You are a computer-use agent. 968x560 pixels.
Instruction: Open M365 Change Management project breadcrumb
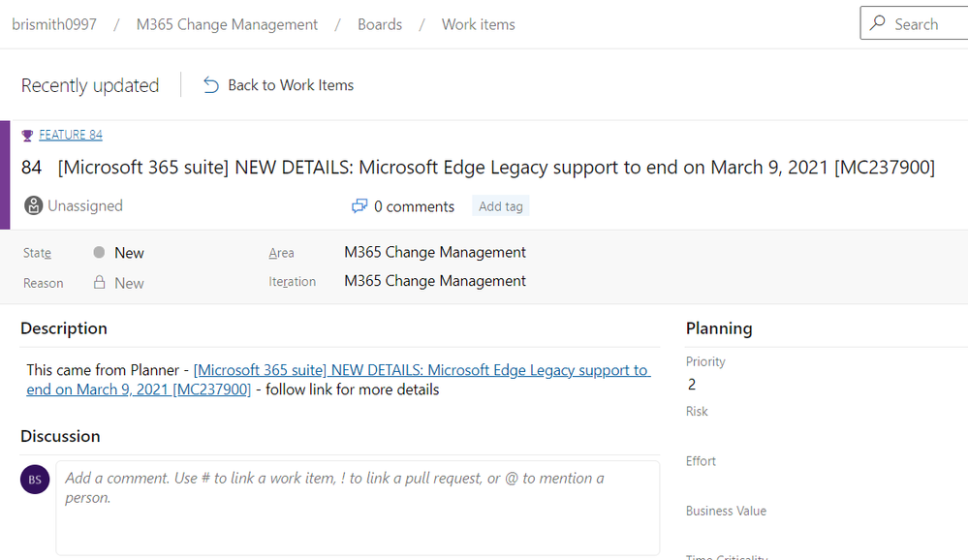(227, 24)
